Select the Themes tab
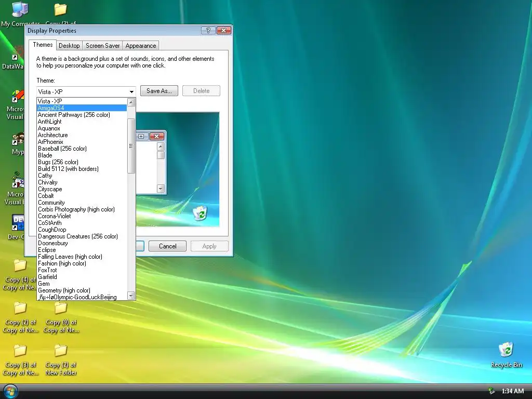 click(43, 45)
